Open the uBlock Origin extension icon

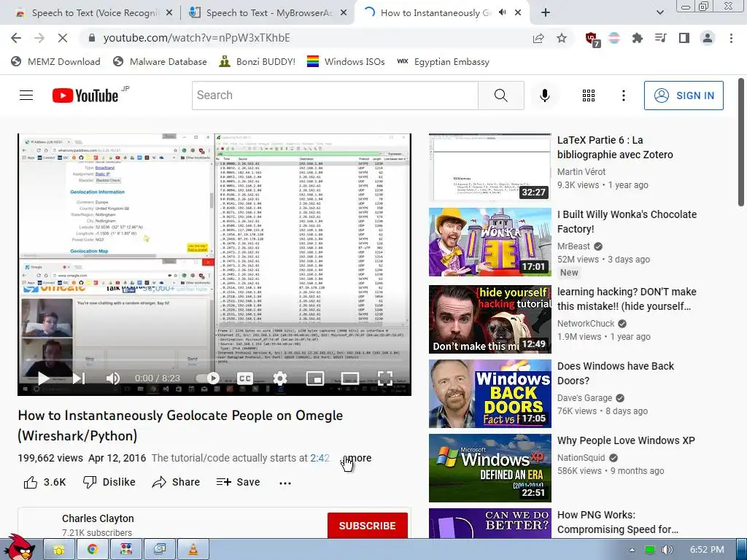coord(592,39)
